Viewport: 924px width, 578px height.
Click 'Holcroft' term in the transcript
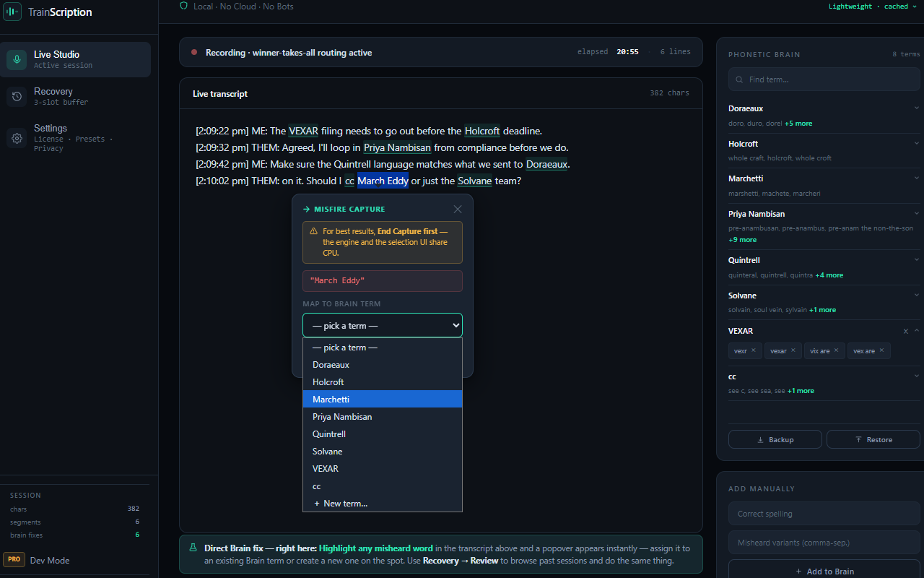tap(482, 131)
